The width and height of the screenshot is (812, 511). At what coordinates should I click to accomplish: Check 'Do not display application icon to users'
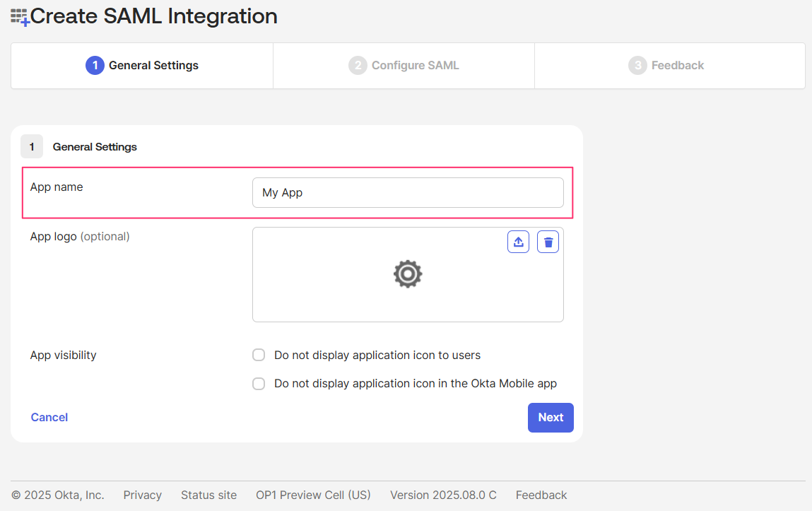coord(259,355)
